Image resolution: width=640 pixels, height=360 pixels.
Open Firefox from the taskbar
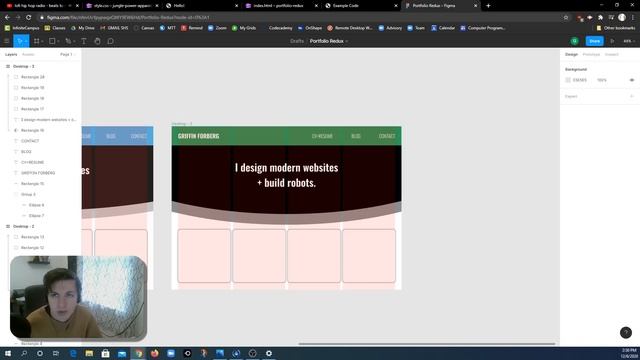155,353
